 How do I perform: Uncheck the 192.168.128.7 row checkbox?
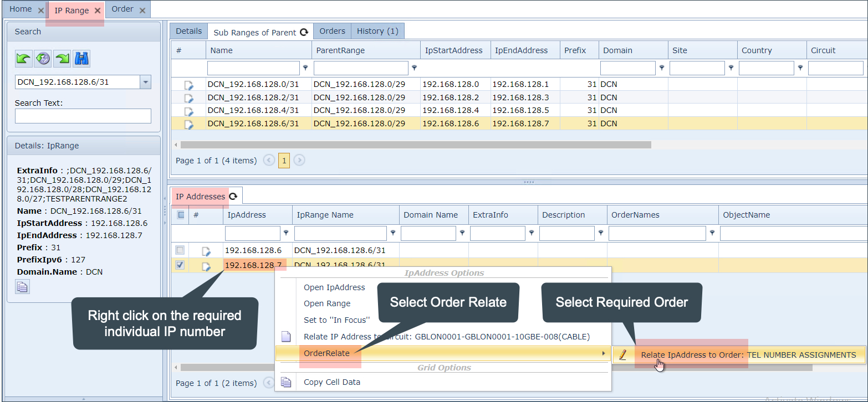click(x=180, y=265)
